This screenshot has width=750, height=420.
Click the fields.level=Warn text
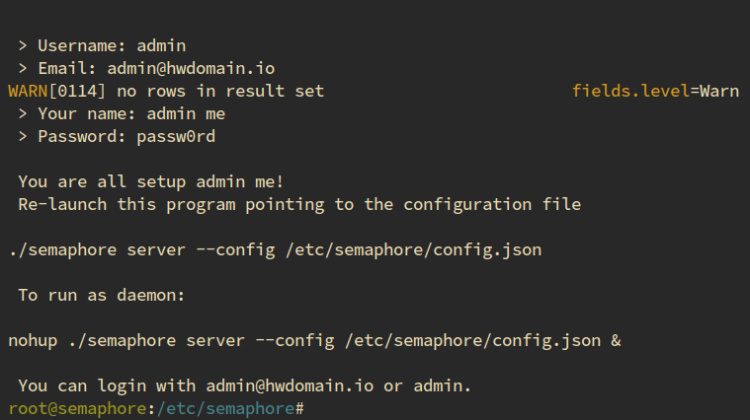(x=655, y=91)
